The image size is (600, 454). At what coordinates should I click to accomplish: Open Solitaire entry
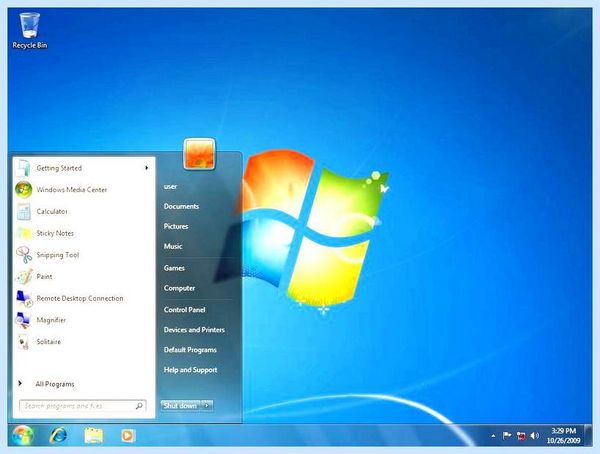point(82,341)
